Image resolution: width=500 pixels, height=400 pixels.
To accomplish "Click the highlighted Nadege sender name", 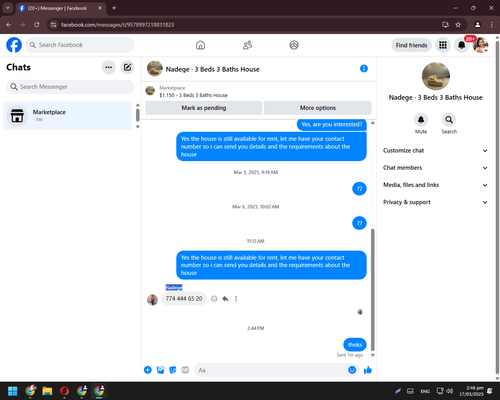I will click(x=174, y=287).
